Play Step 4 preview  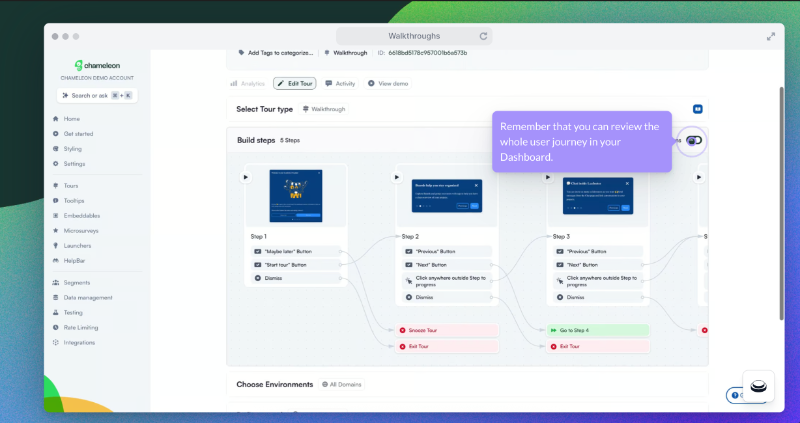click(x=698, y=177)
